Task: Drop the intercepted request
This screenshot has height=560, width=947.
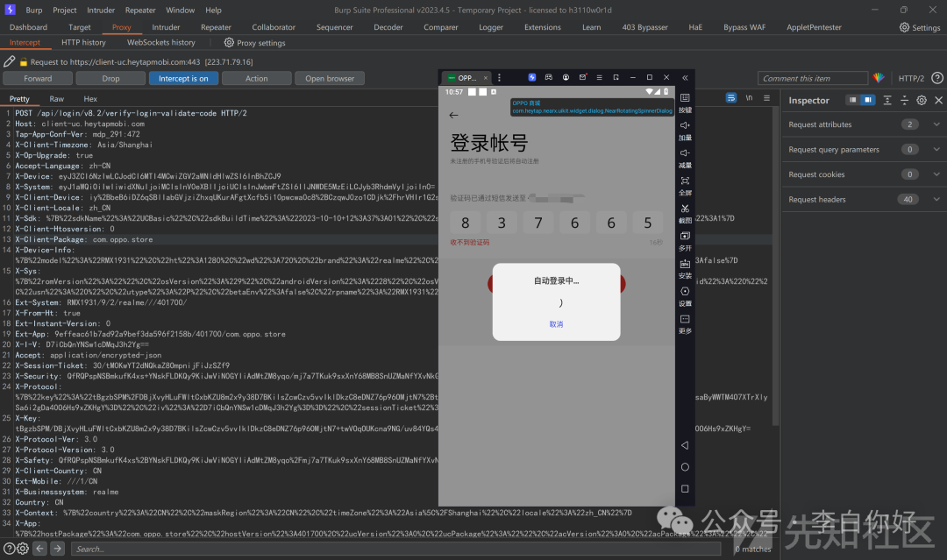Action: (x=110, y=79)
